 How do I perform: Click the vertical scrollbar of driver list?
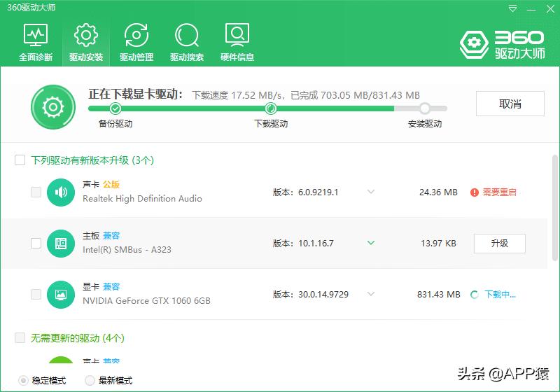[554, 207]
